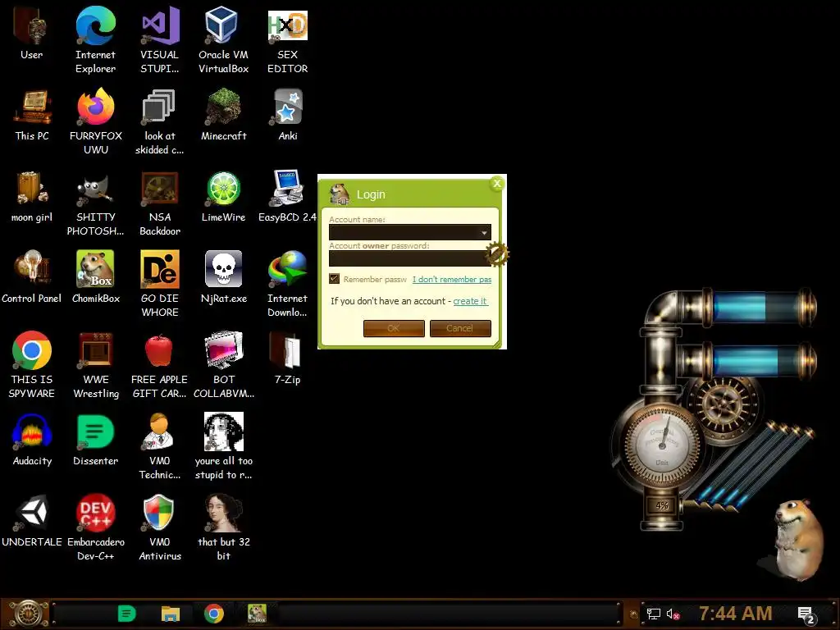840x630 pixels.
Task: Follow the create it account link
Action: (x=470, y=301)
